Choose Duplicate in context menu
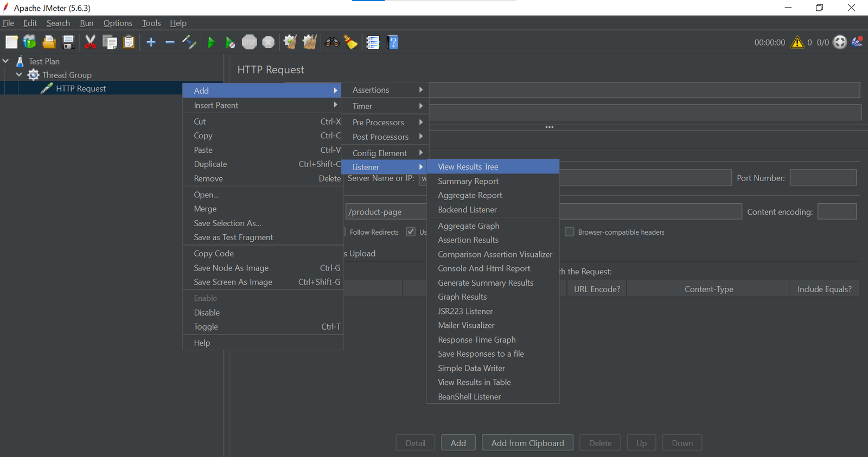This screenshot has width=868, height=457. coord(263,164)
